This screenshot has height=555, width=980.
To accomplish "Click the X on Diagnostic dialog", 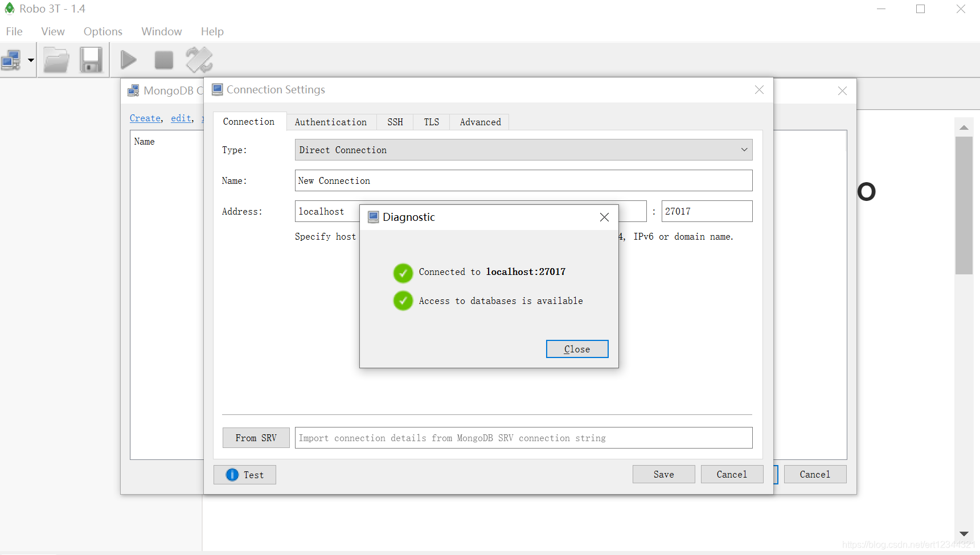I will (604, 217).
